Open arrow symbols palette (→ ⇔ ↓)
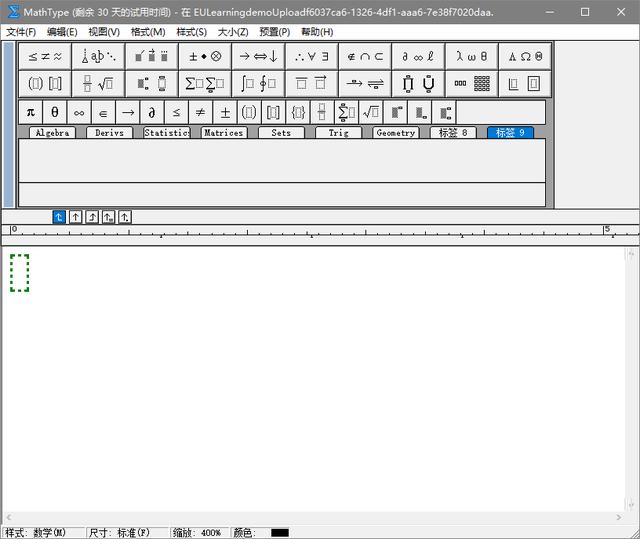The height and width of the screenshot is (539, 640). coord(258,56)
